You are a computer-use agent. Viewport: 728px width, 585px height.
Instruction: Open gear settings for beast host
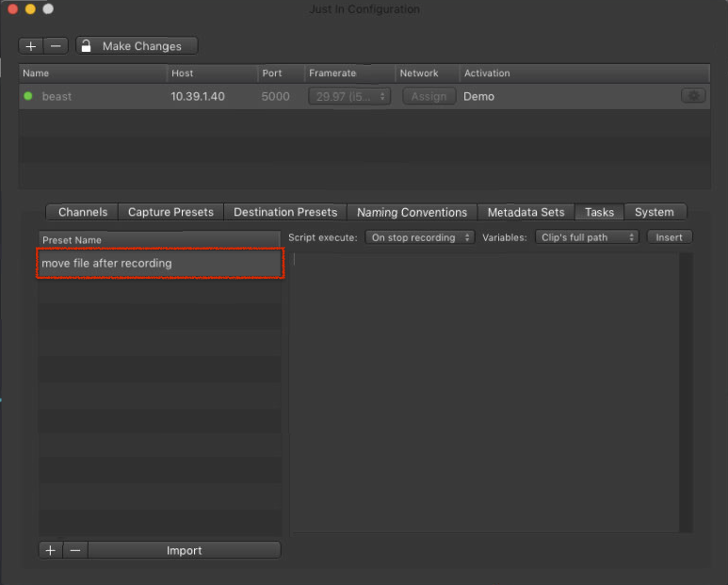point(693,96)
